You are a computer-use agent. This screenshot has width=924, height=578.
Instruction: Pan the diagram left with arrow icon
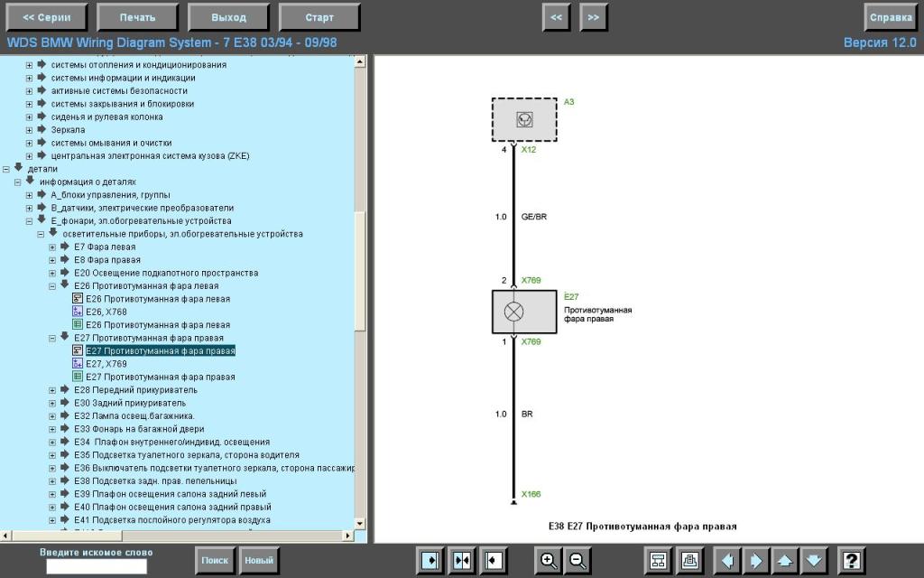(727, 560)
